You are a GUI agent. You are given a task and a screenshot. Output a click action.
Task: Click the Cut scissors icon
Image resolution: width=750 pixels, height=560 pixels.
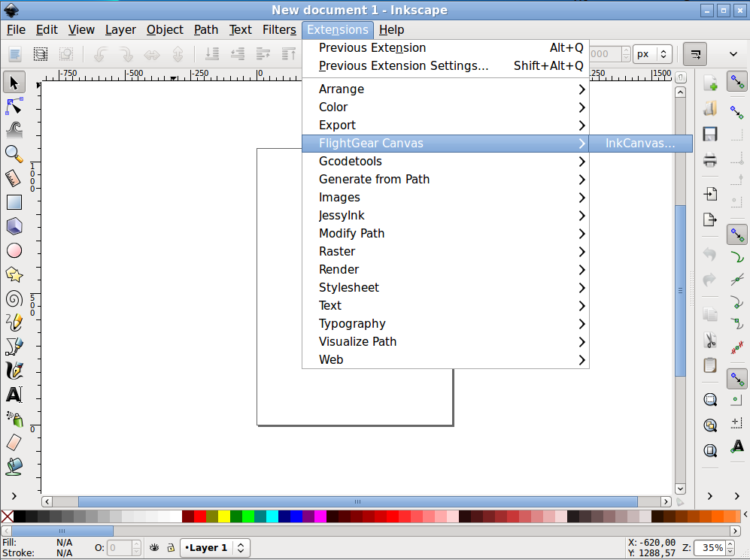tap(710, 341)
